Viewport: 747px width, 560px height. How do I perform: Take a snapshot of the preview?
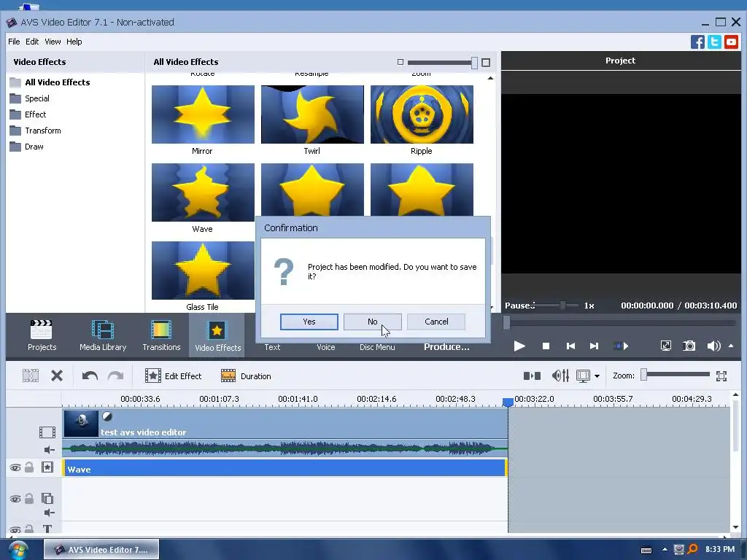pos(689,346)
